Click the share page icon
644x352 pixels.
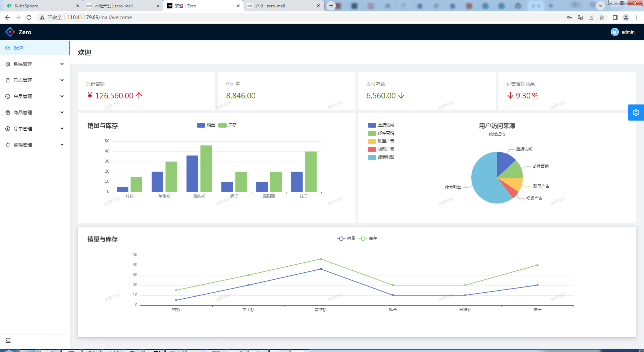point(591,17)
